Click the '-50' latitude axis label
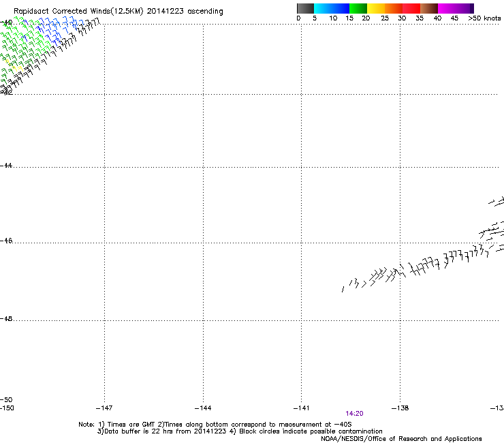The height and width of the screenshot is (443, 504). point(6,400)
